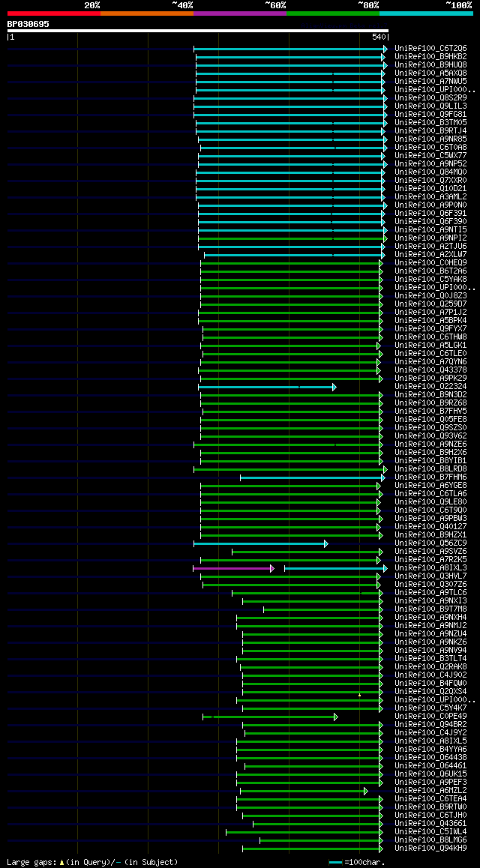Click the UniRef100_B6T2A6 label
The image size is (480, 868).
click(430, 271)
